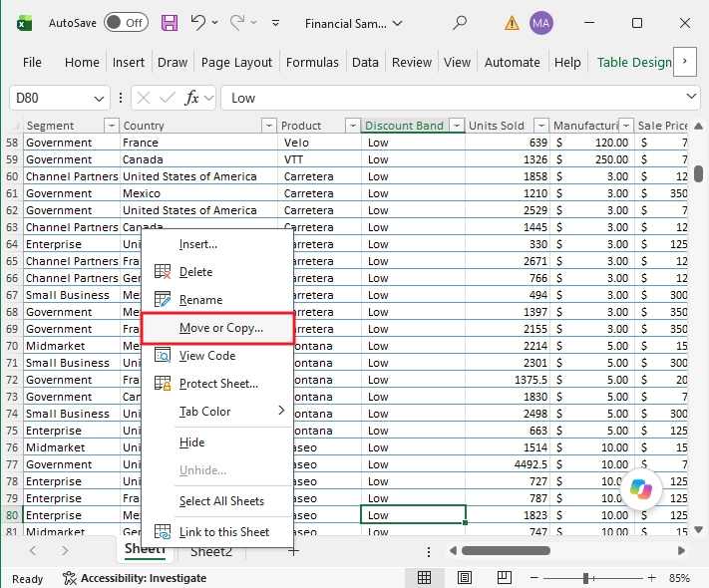Click the previous sheet navigation arrow
The image size is (709, 588).
click(33, 550)
